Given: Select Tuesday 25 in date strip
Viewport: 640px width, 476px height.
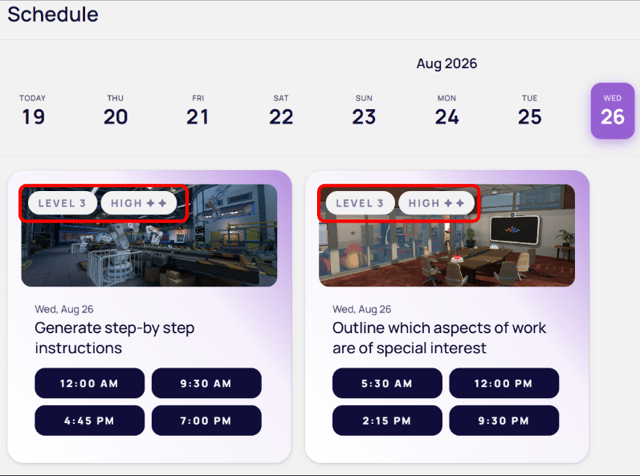Looking at the screenshot, I should 529,111.
